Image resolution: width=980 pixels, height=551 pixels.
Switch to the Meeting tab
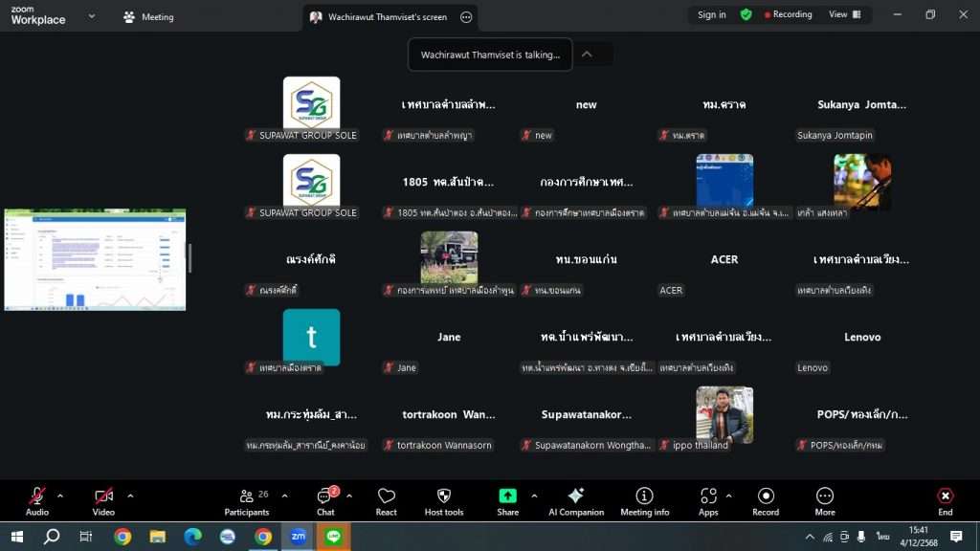coord(148,16)
